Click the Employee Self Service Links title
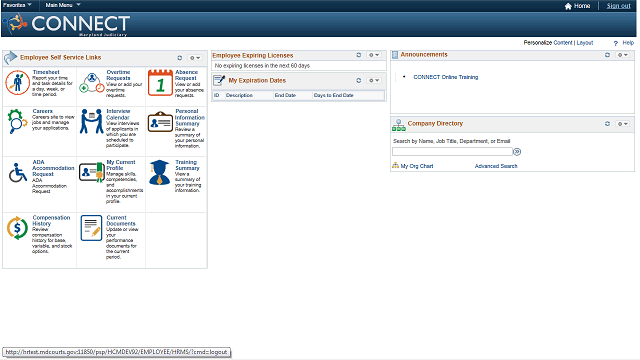This screenshot has width=640, height=360. [60, 58]
